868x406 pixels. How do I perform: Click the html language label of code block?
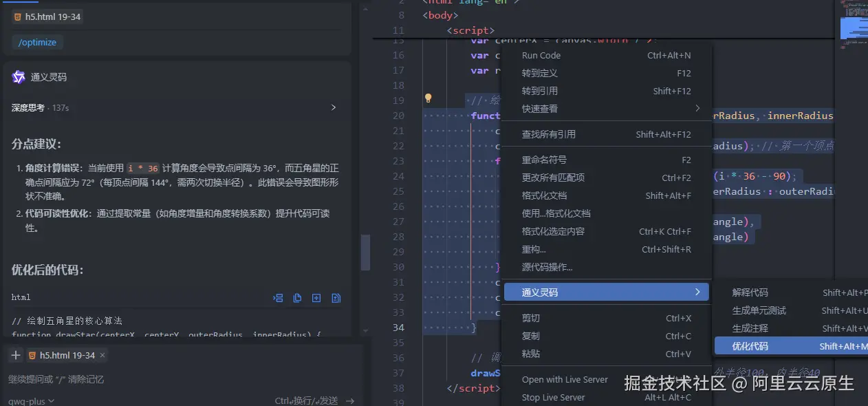pos(21,297)
